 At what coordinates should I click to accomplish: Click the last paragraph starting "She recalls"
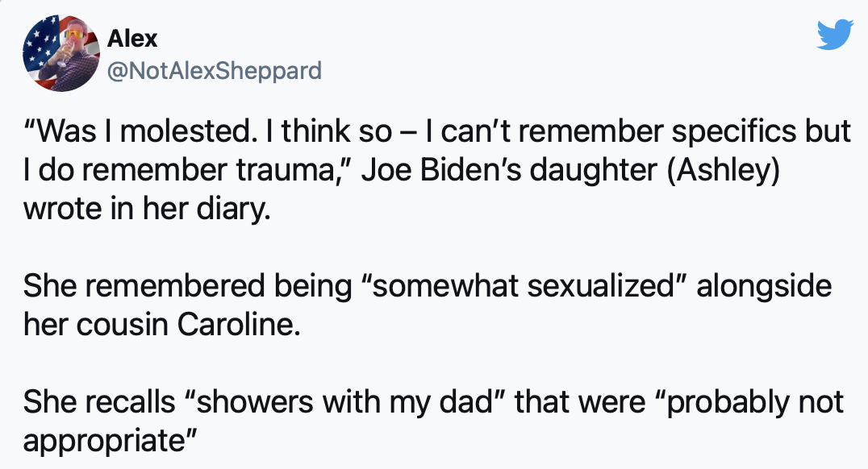tap(433, 421)
